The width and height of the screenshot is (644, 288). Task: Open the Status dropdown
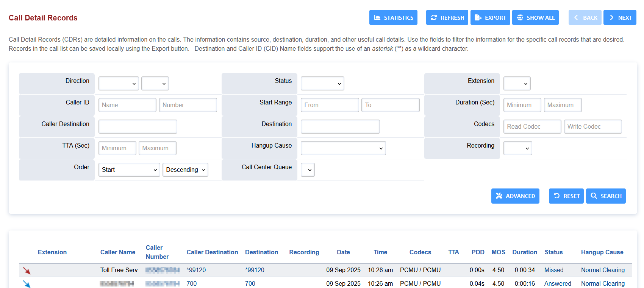[x=322, y=84]
